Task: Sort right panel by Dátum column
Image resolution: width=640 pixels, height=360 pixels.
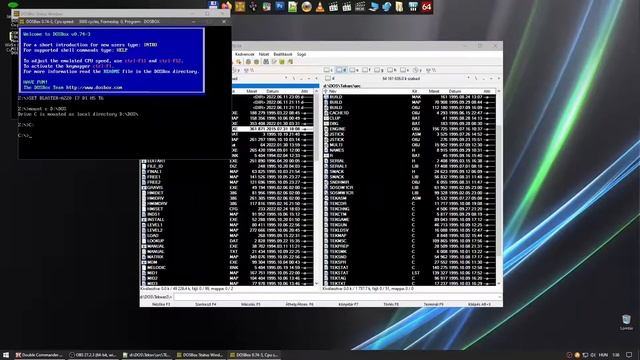Action: coord(455,91)
